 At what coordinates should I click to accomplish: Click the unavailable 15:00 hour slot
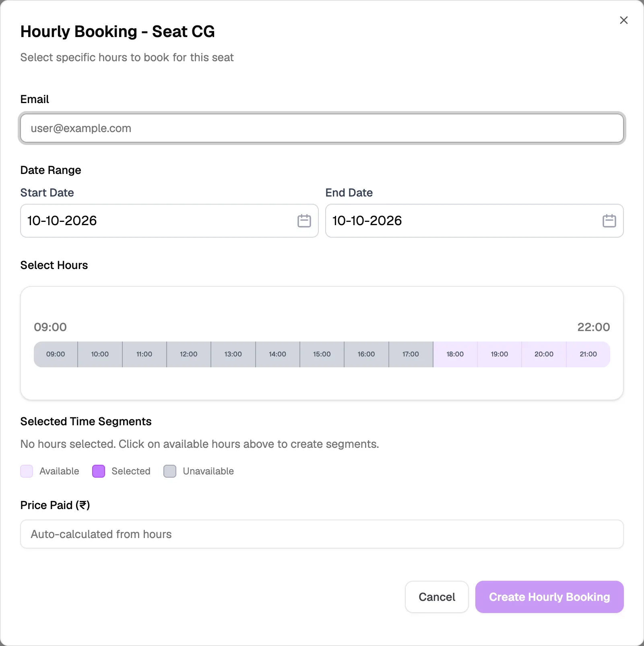pyautogui.click(x=322, y=354)
